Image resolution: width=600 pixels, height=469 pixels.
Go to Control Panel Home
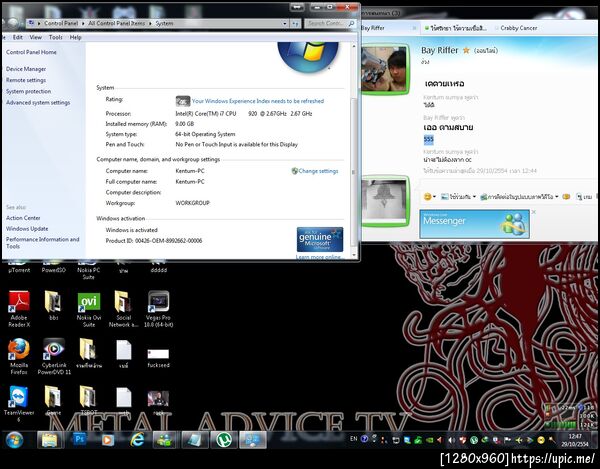pyautogui.click(x=31, y=52)
